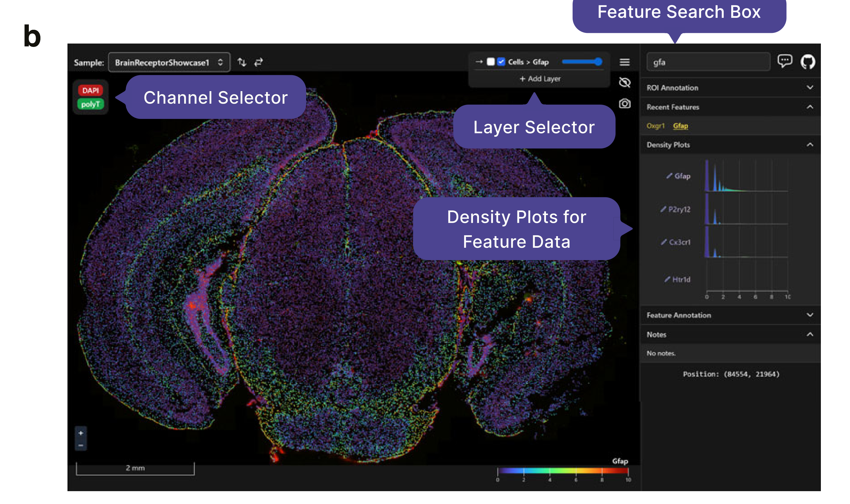
Task: Click the left-right swap arrows icon
Action: (259, 62)
